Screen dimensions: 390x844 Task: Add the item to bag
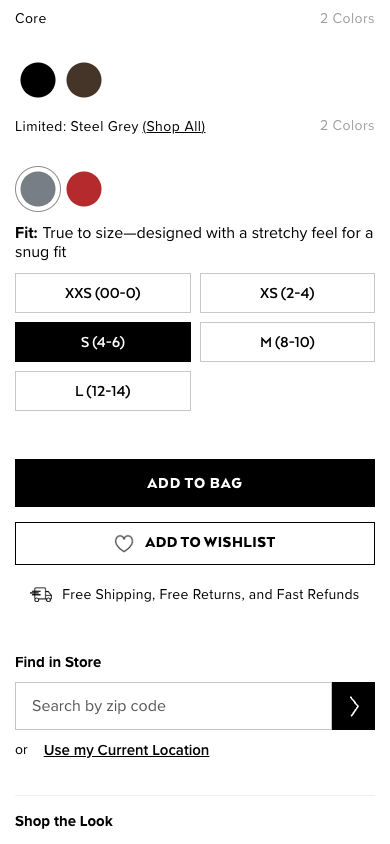click(195, 483)
